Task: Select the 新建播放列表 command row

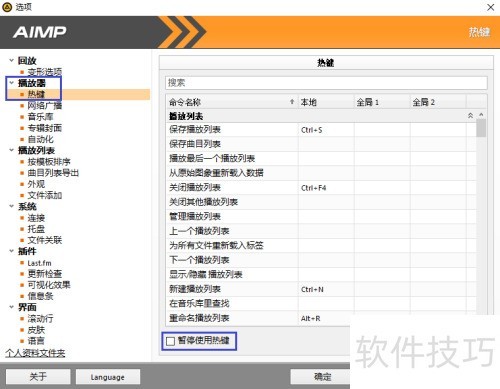Action: pyautogui.click(x=321, y=289)
